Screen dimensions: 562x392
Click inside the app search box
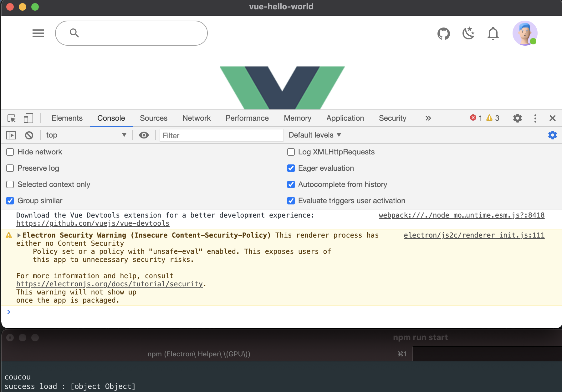click(x=131, y=33)
